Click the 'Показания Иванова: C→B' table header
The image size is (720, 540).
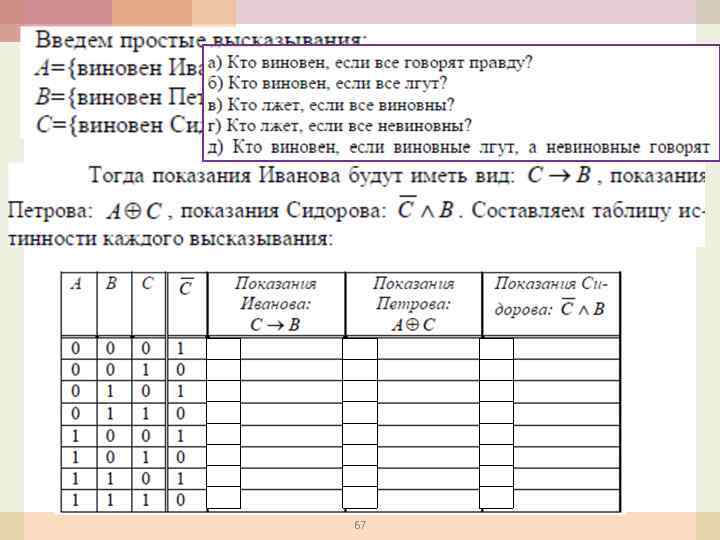point(276,304)
